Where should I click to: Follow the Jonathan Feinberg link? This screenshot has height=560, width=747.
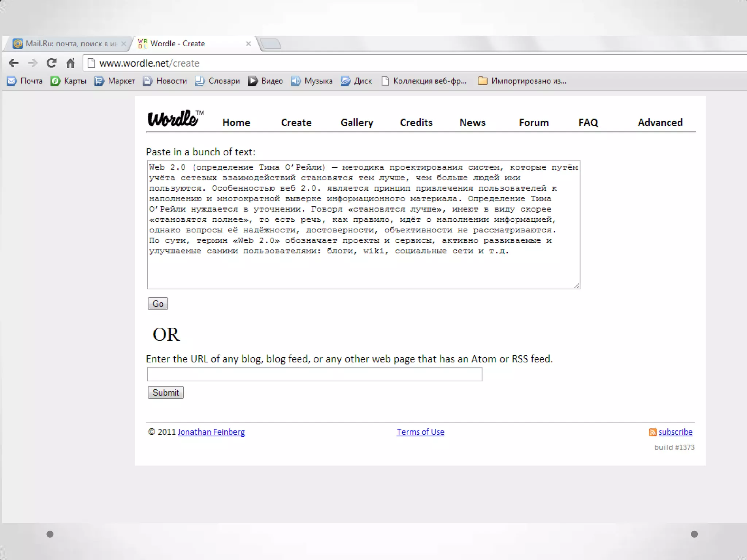211,432
